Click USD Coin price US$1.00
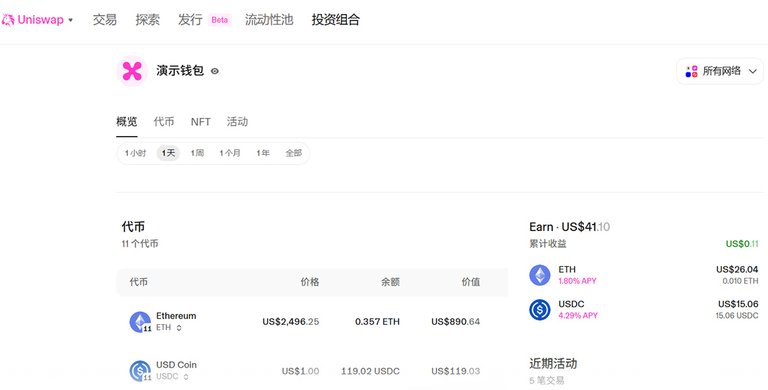Viewport: 768px width, 390px height. tap(300, 371)
